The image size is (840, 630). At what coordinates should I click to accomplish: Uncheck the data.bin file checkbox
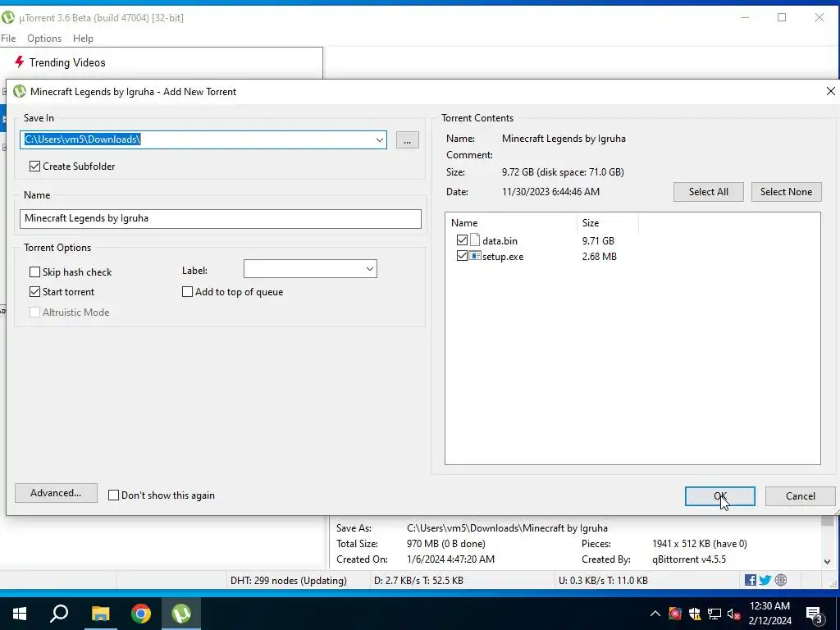click(462, 240)
